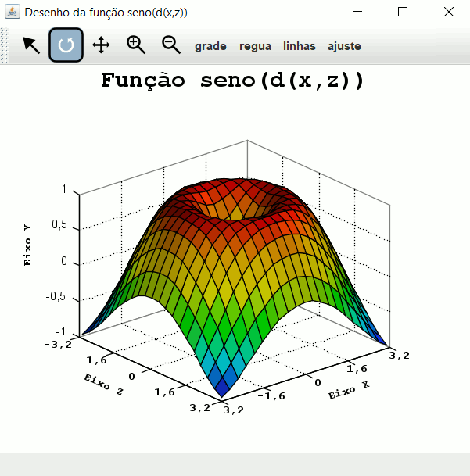The height and width of the screenshot is (476, 470).
Task: Click the zoom in magnifier
Action: point(136,45)
